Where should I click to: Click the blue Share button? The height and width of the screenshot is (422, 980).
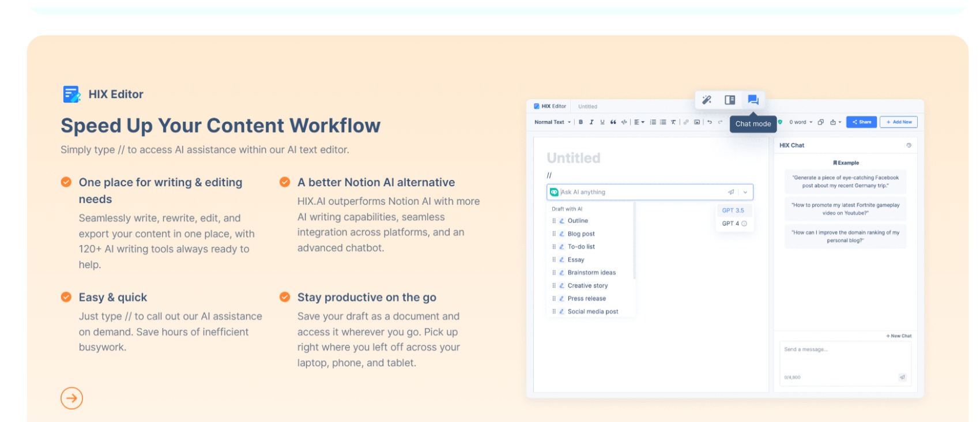pos(861,122)
